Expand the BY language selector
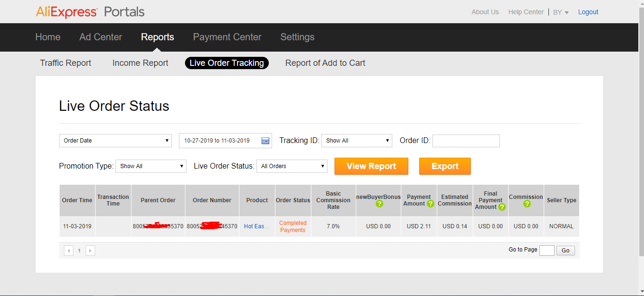Viewport: 644px width, 296px height. [561, 12]
